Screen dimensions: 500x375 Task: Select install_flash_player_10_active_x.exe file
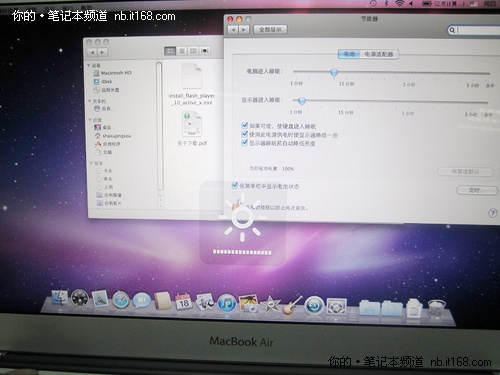tap(192, 85)
